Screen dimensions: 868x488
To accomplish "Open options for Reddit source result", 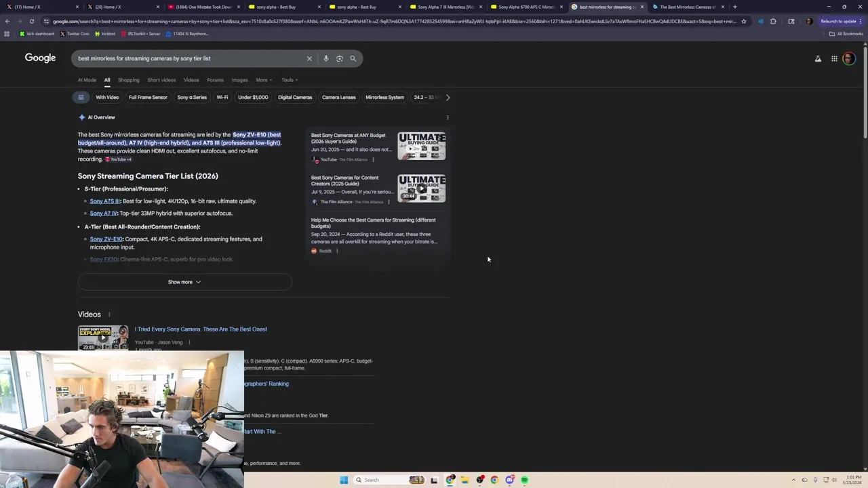I will [337, 251].
